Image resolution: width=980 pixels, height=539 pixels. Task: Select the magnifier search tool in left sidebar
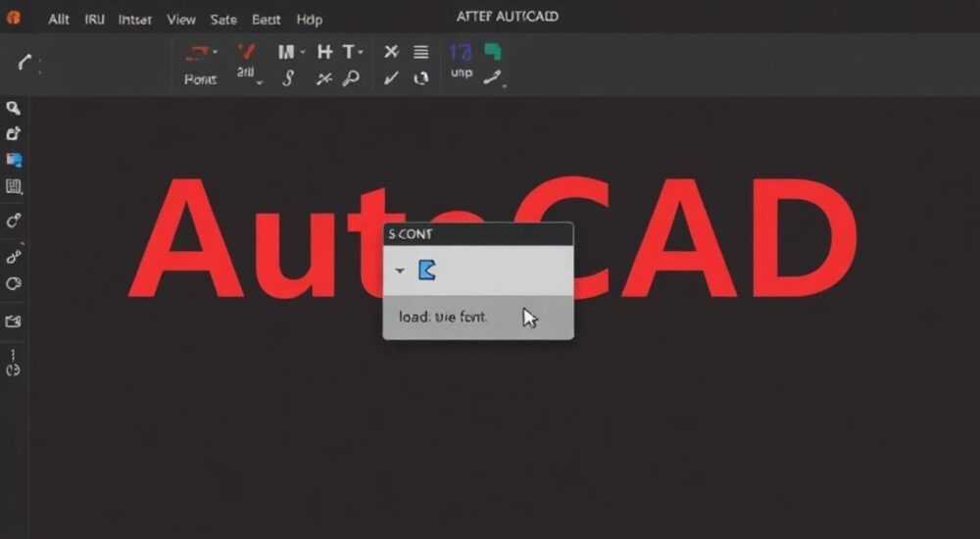coord(13,108)
